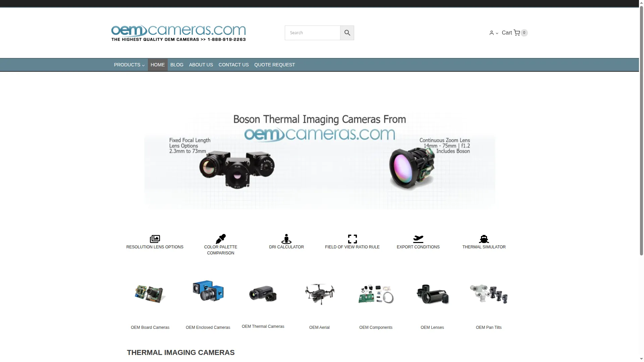Click the OEM Components thumbnail image
644x362 pixels.
376,294
